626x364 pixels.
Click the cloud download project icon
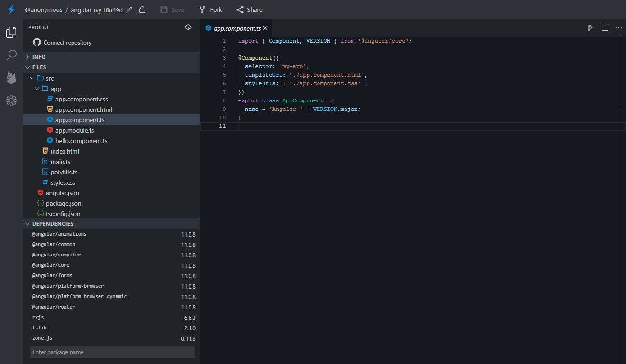(188, 27)
